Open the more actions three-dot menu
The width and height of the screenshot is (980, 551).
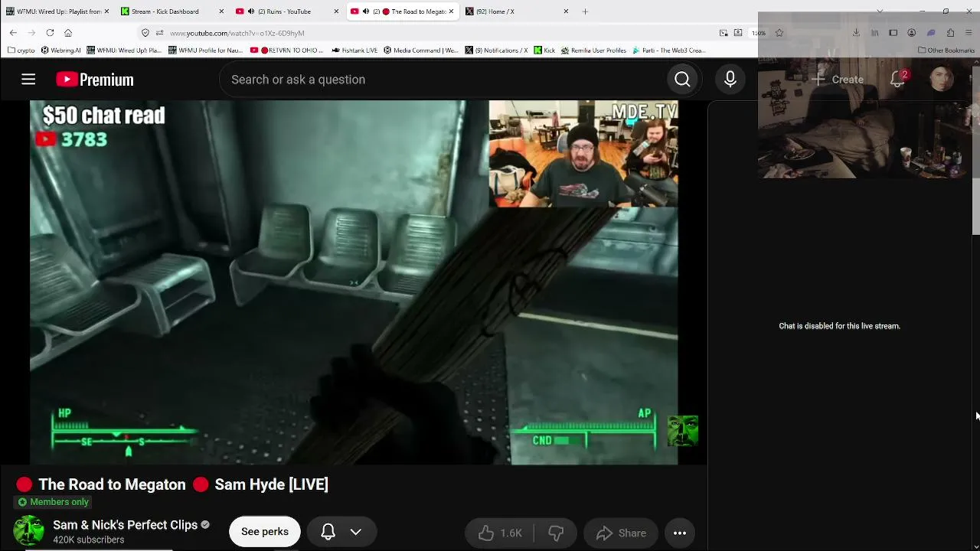(x=680, y=533)
